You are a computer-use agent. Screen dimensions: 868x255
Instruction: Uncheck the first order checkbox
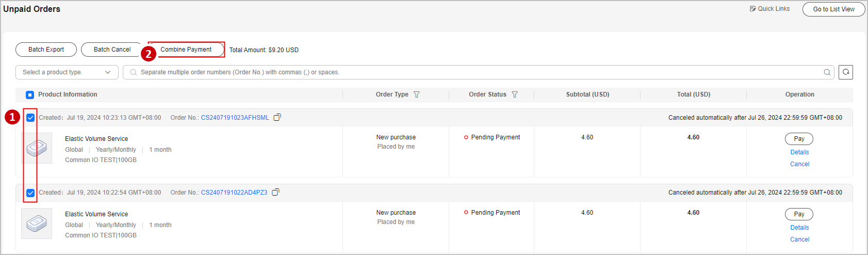point(30,118)
